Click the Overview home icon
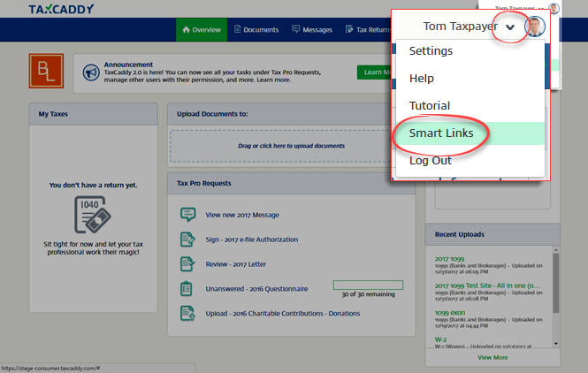Screen dimensions: 588x373 point(186,29)
